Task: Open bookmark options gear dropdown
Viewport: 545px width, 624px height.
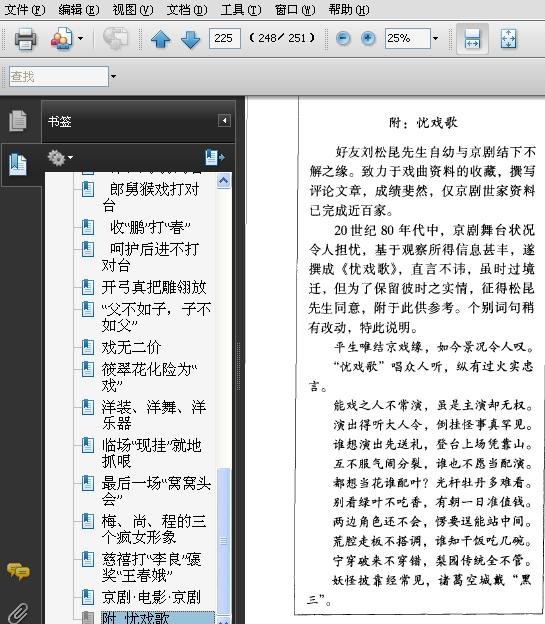Action: [x=60, y=158]
